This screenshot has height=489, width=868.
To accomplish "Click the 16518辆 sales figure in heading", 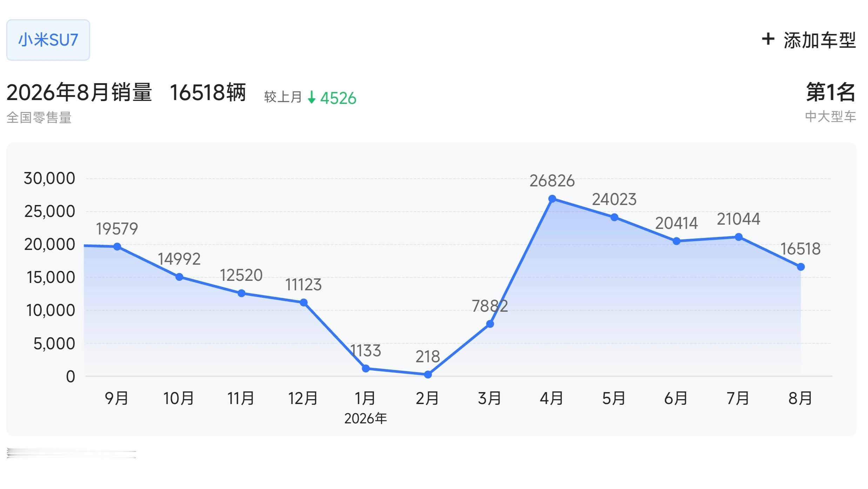I will [x=208, y=93].
